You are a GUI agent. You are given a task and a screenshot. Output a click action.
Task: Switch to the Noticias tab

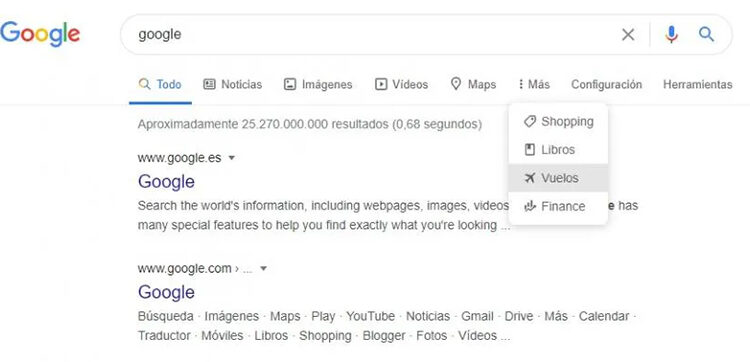232,85
